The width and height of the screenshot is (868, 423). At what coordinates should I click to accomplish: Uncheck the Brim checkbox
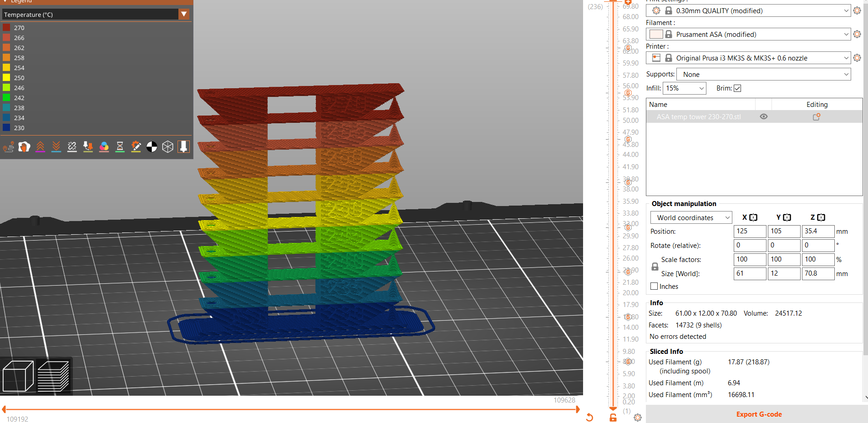point(737,88)
